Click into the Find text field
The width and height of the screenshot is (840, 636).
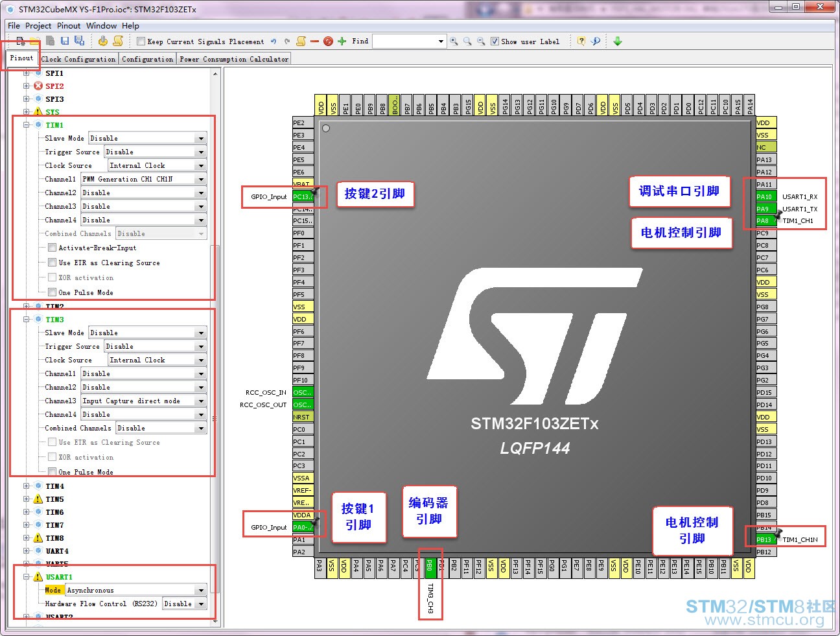404,41
